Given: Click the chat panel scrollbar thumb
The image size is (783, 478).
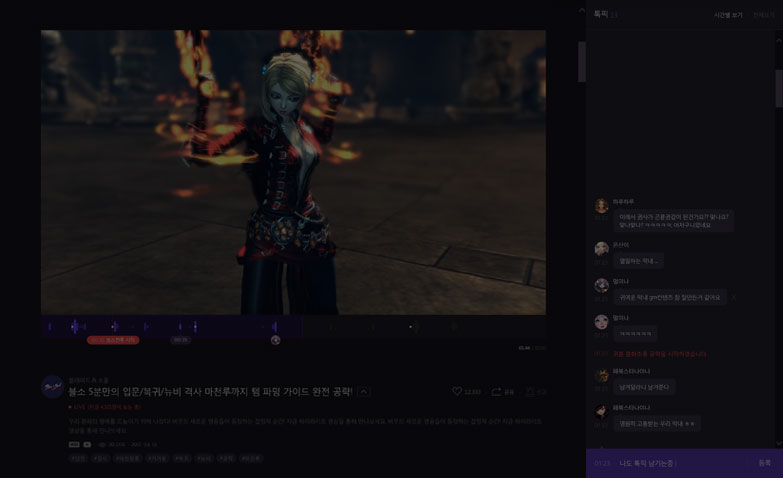Looking at the screenshot, I should 779,88.
